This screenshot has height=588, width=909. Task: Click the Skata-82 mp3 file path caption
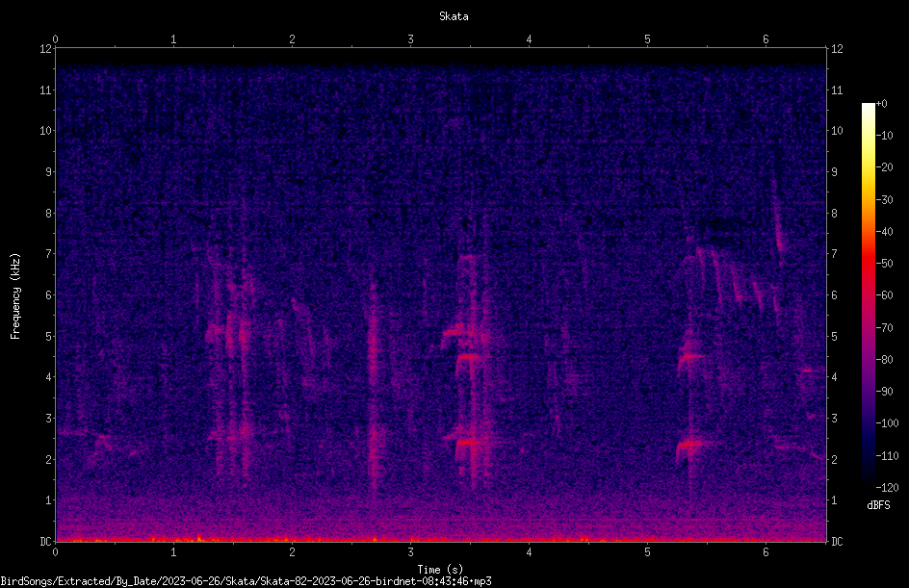pos(246,581)
